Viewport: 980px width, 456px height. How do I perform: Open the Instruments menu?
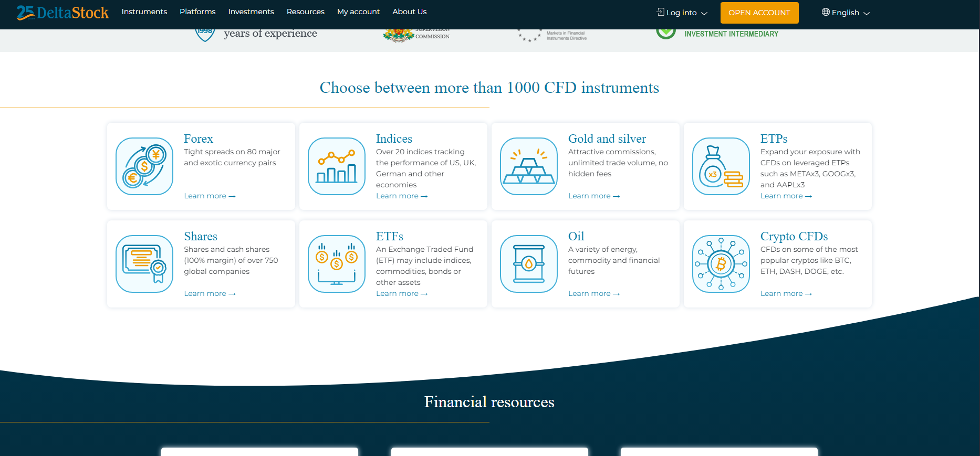click(144, 12)
